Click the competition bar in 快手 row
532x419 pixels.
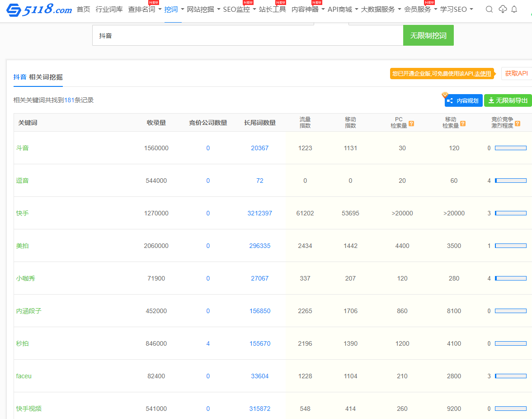pos(511,213)
